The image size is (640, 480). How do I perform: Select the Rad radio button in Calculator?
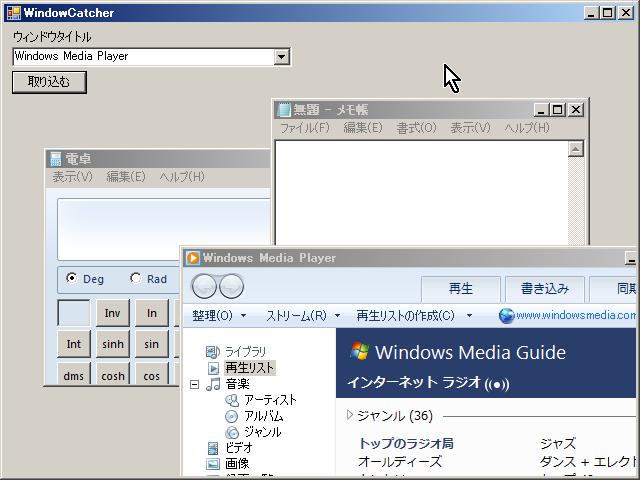[x=136, y=278]
